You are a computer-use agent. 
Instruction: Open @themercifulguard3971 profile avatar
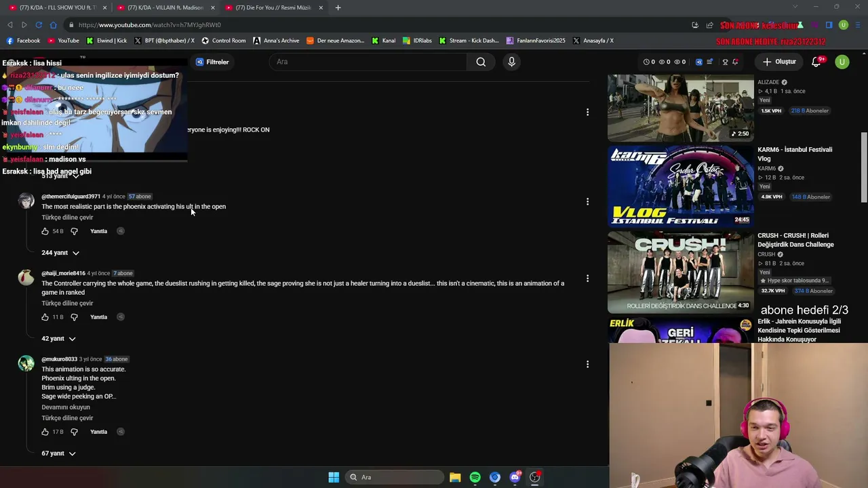click(x=26, y=201)
